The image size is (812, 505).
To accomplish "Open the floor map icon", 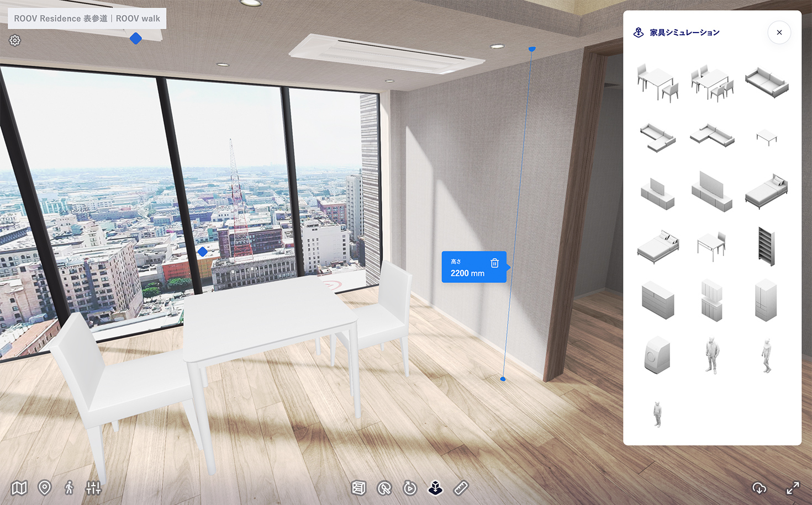I will (x=19, y=488).
